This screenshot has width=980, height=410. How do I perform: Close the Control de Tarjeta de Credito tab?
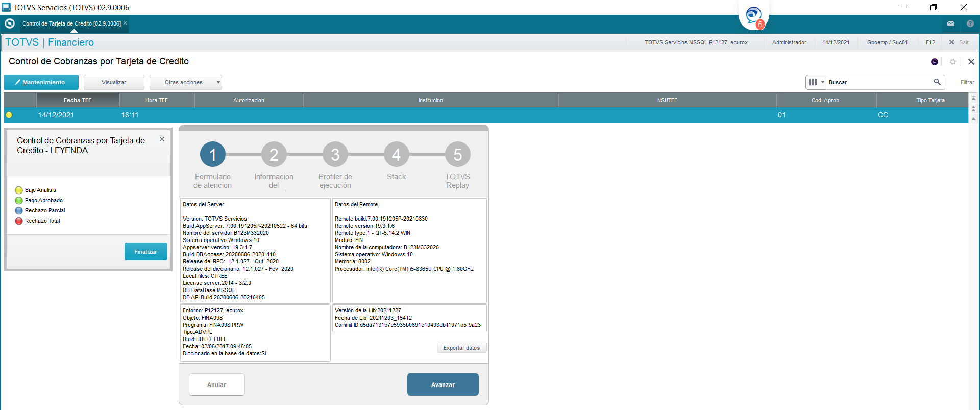tap(125, 23)
